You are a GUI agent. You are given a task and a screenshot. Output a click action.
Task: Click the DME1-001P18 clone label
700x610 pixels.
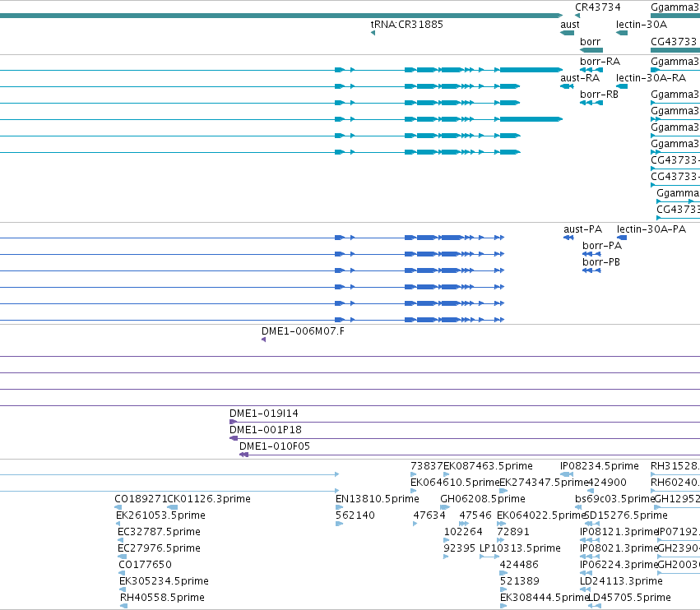(266, 430)
